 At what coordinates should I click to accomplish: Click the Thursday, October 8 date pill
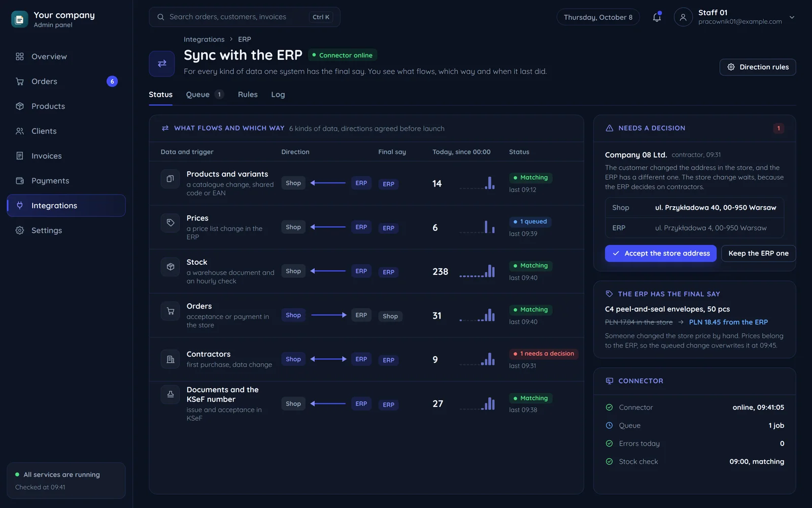click(598, 17)
